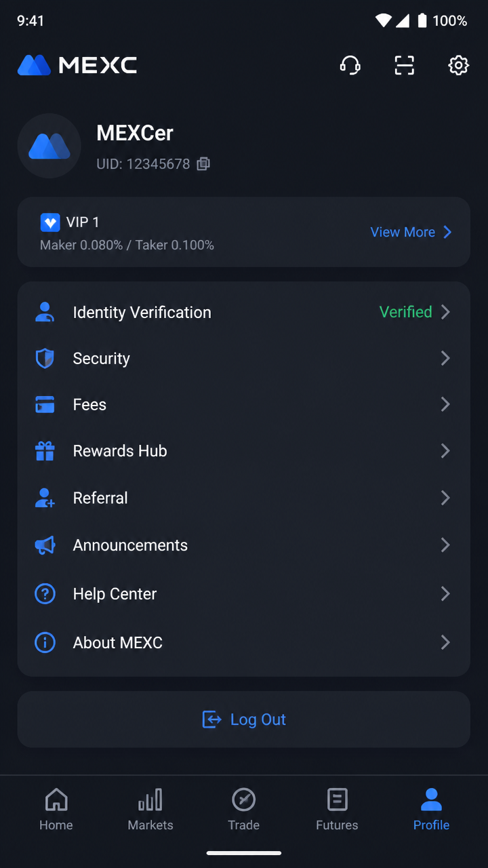This screenshot has height=868, width=488.
Task: Tap the Referral add-person icon
Action: [45, 498]
